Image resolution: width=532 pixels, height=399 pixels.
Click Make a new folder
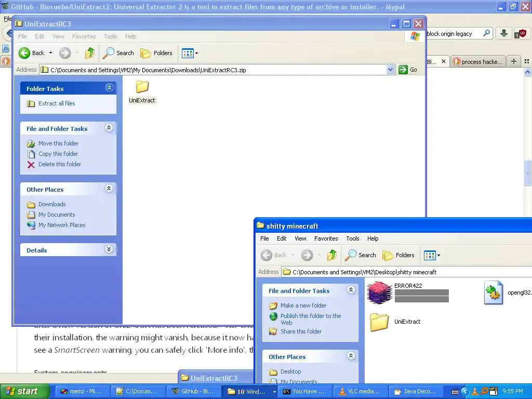point(303,305)
